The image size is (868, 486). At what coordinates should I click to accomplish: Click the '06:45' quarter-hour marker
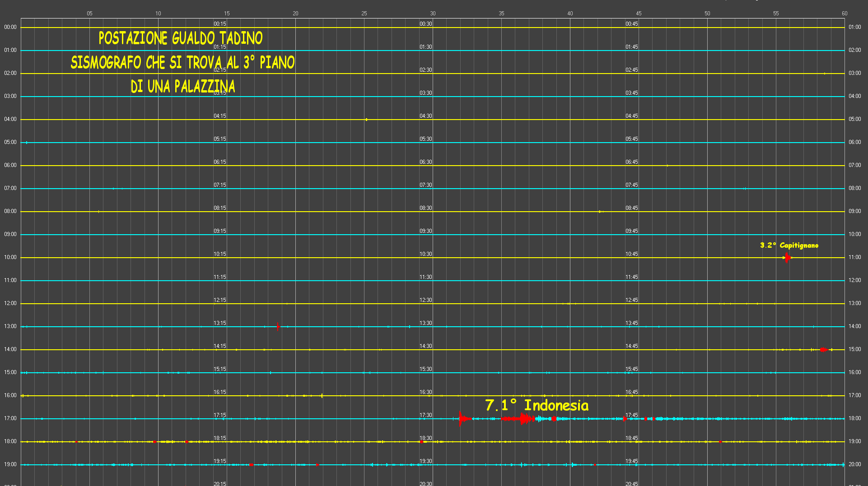pos(632,162)
